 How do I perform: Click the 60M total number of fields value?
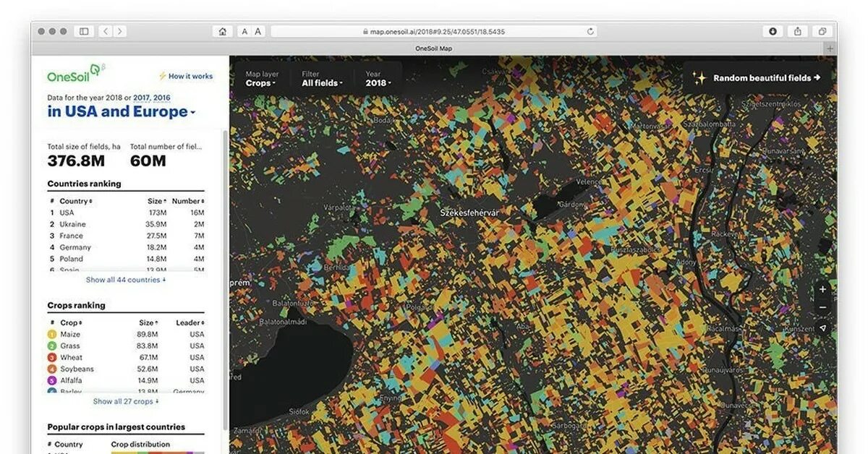click(x=148, y=161)
